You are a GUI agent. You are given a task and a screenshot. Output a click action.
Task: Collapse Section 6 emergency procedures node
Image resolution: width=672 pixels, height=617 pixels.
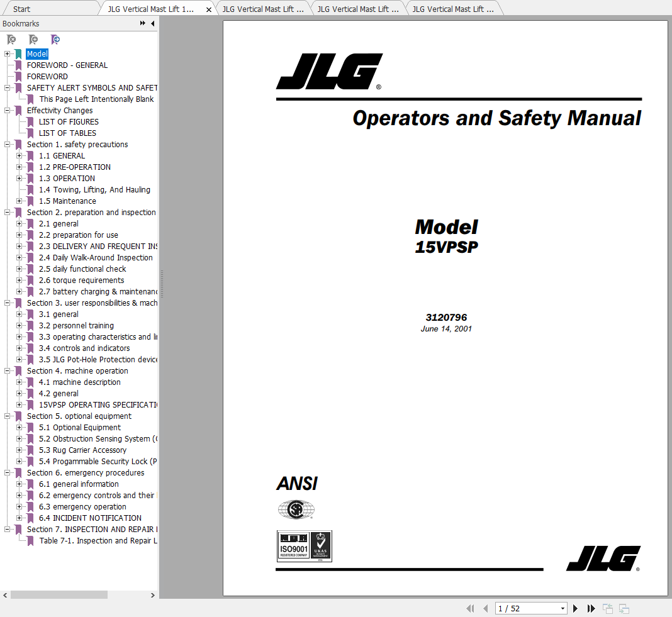pyautogui.click(x=8, y=472)
